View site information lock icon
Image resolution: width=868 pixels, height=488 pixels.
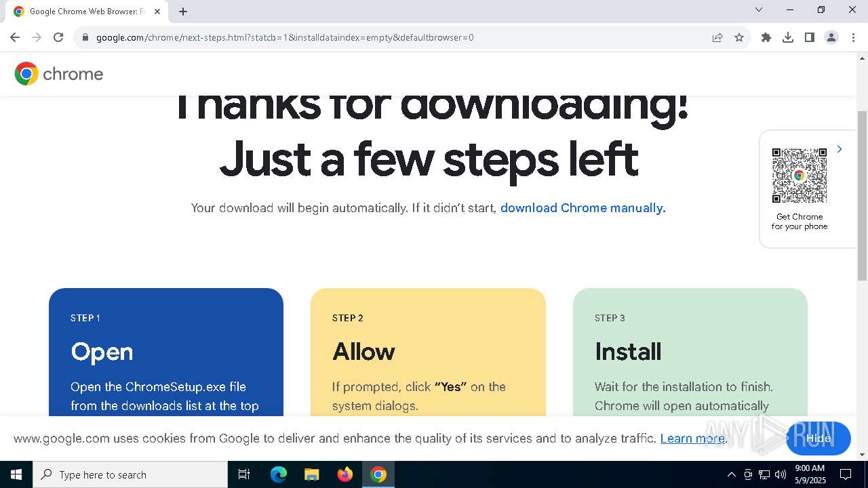[x=85, y=37]
